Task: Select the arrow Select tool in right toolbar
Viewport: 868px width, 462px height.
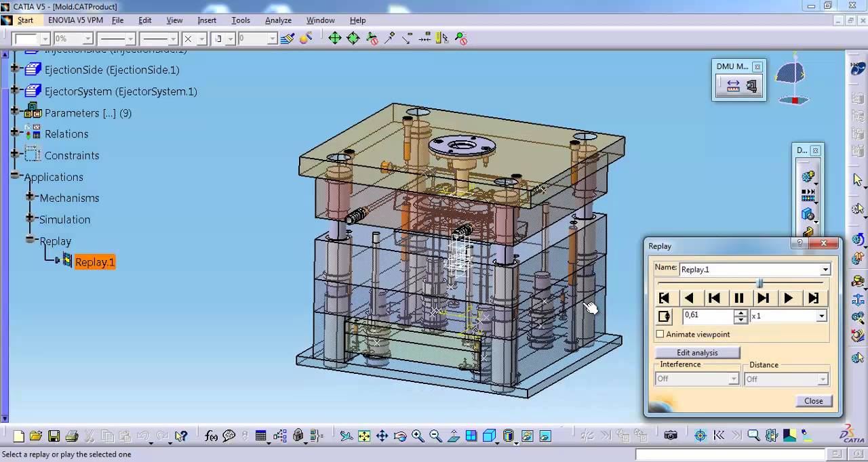Action: coord(858,180)
